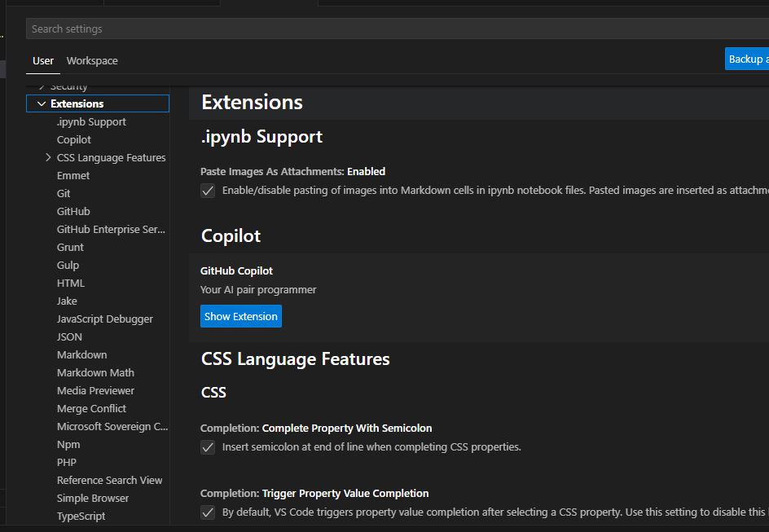This screenshot has height=532, width=769.
Task: Toggle Trigger Property Value Completion checkbox
Action: (x=208, y=512)
